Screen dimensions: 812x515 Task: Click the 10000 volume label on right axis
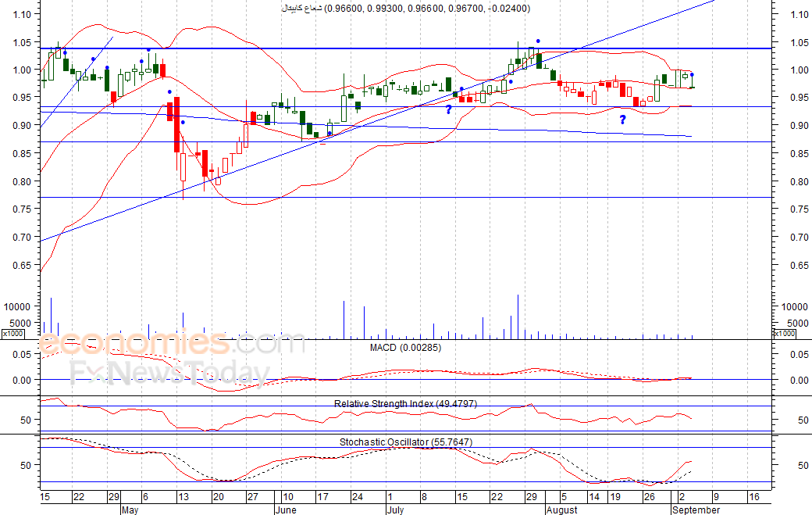click(794, 306)
